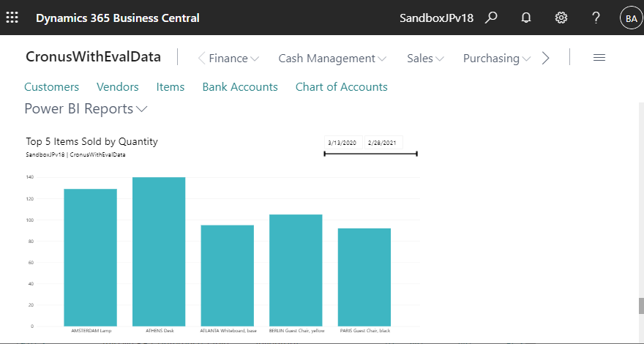Select the ATHENS Desk bar
The height and width of the screenshot is (344, 644).
(x=159, y=252)
